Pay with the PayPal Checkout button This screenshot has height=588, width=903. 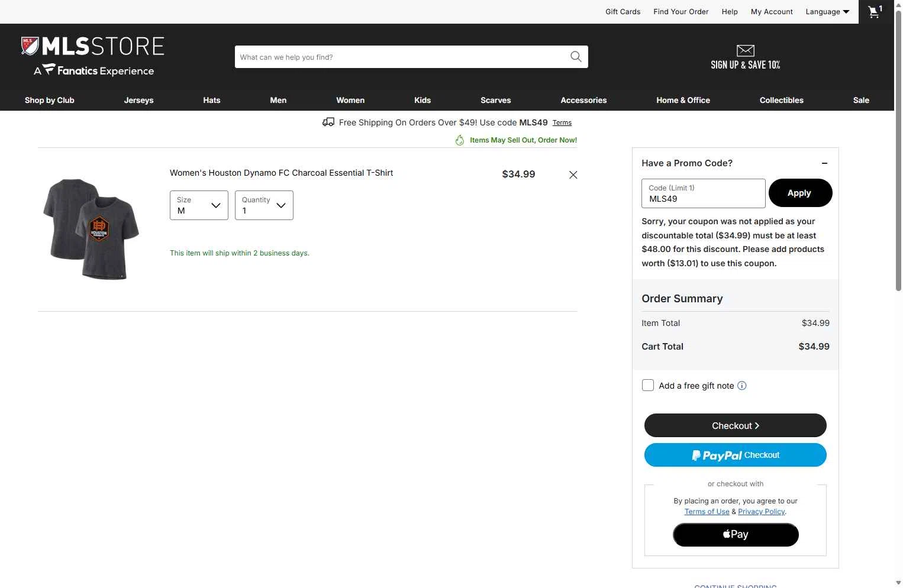click(x=735, y=455)
